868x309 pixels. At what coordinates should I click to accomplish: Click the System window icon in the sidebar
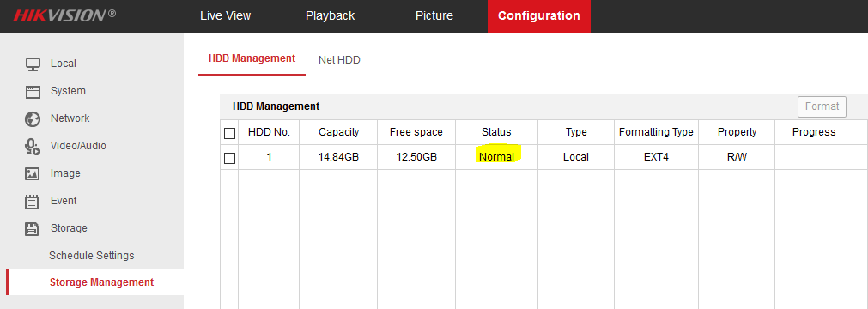[33, 91]
